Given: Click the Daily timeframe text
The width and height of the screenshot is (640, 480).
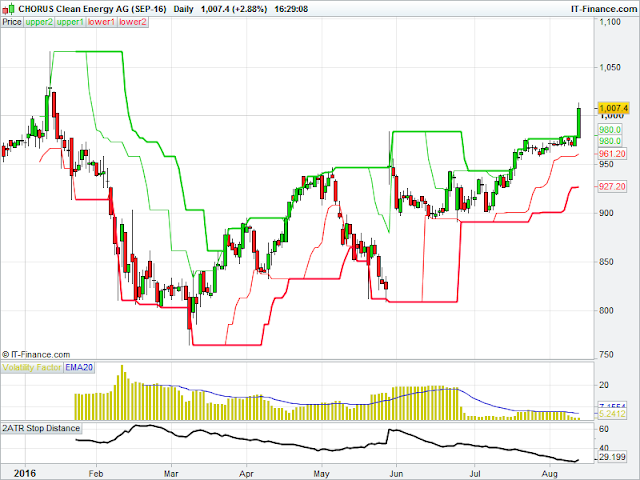Looking at the screenshot, I should pyautogui.click(x=183, y=9).
